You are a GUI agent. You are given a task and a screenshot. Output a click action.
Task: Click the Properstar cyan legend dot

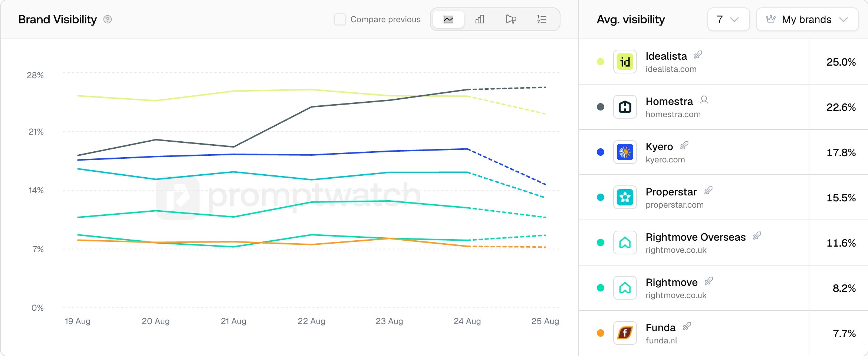tap(601, 197)
